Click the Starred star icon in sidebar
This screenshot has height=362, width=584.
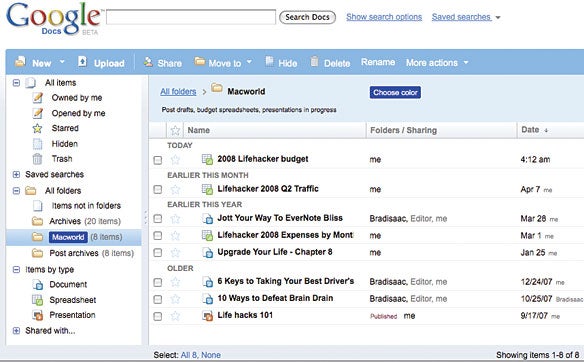click(x=37, y=128)
